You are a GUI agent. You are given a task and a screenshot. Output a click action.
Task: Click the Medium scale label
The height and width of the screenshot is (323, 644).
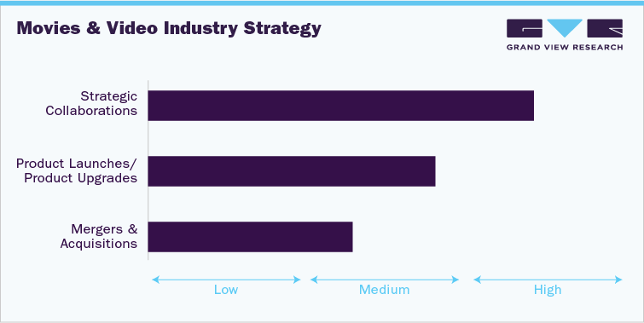click(x=384, y=290)
